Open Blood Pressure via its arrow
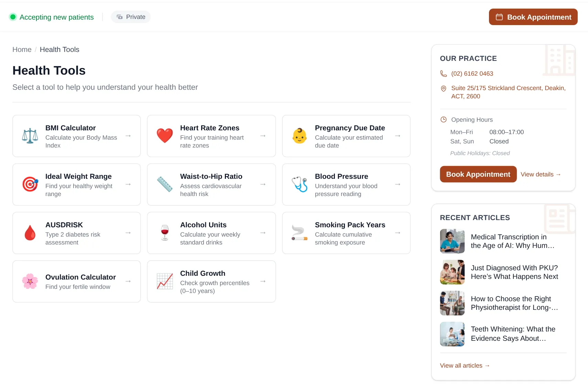This screenshot has height=392, width=588. click(x=398, y=184)
